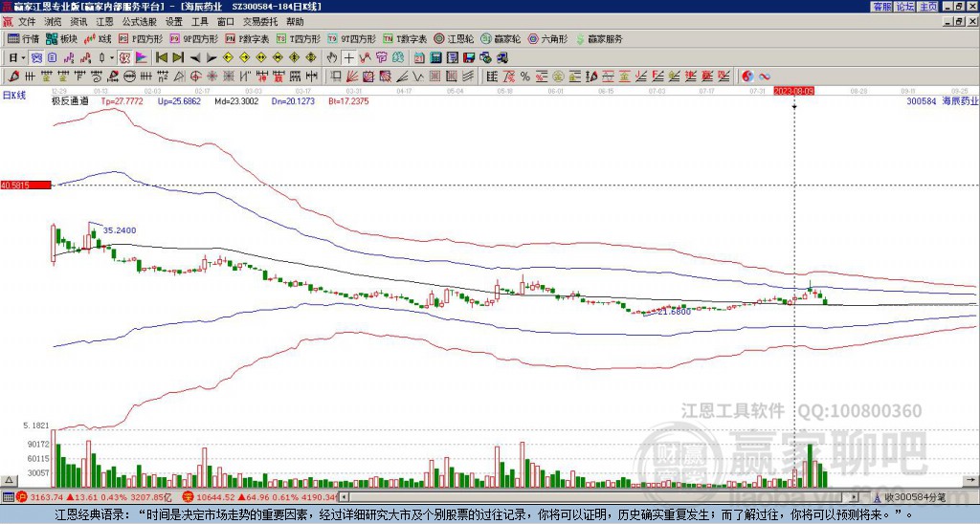The height and width of the screenshot is (524, 980).
Task: Open 赢家服务 service panel
Action: pos(599,38)
